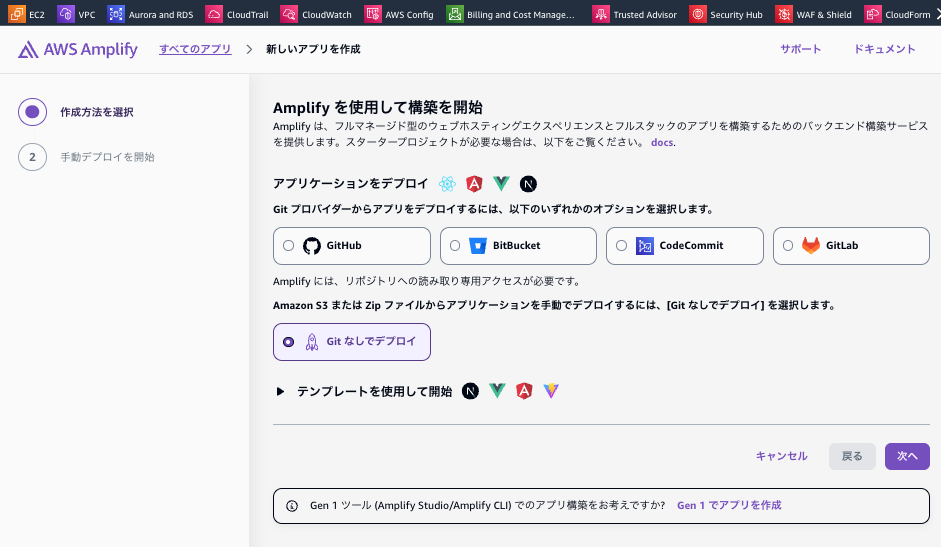Open AWS Config shortcut icon
Viewport: 941px width, 547px height.
click(x=373, y=13)
